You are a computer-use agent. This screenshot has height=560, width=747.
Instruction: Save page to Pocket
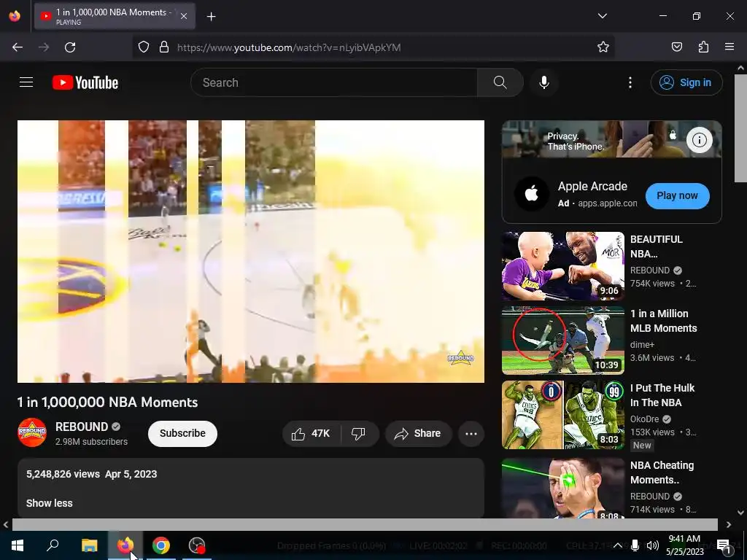coord(676,47)
